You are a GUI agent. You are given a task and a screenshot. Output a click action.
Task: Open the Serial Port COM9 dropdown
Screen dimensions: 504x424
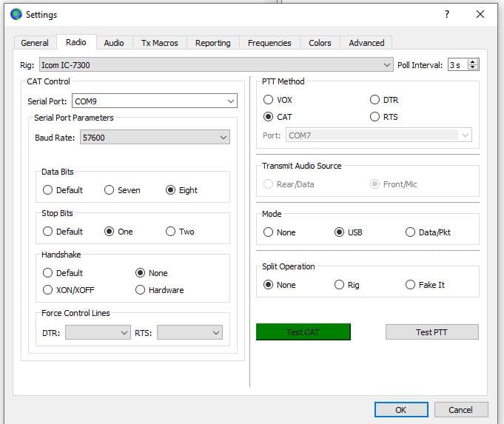[x=155, y=101]
